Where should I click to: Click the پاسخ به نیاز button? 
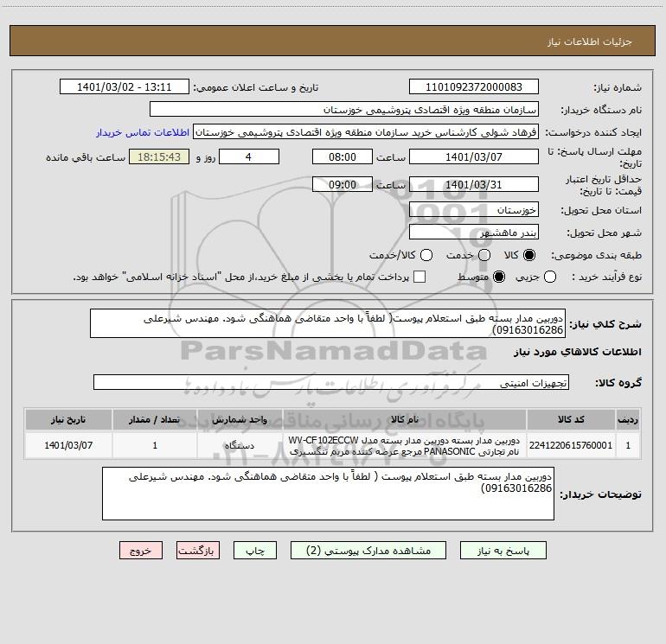[x=503, y=551]
